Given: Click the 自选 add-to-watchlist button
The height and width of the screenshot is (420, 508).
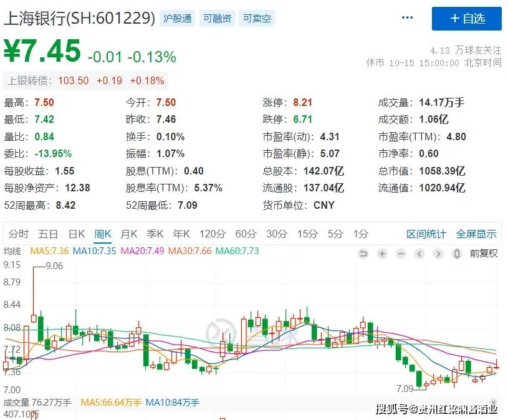Looking at the screenshot, I should coord(466,19).
